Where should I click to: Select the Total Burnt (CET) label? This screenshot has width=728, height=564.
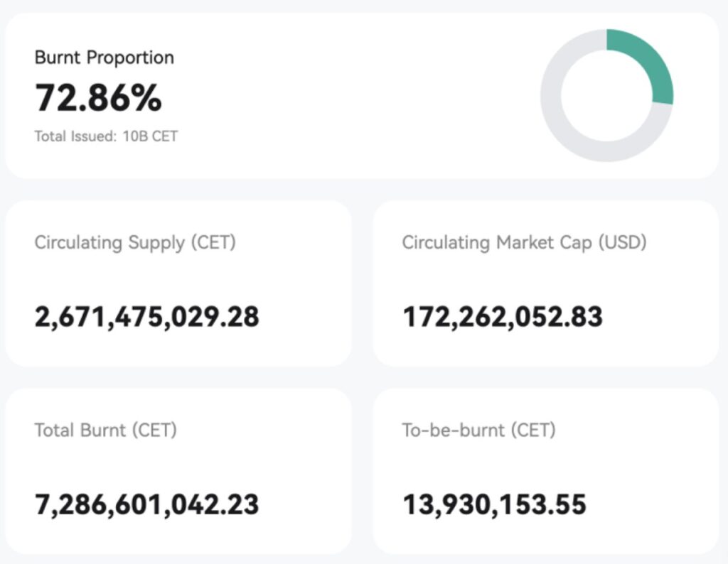105,430
